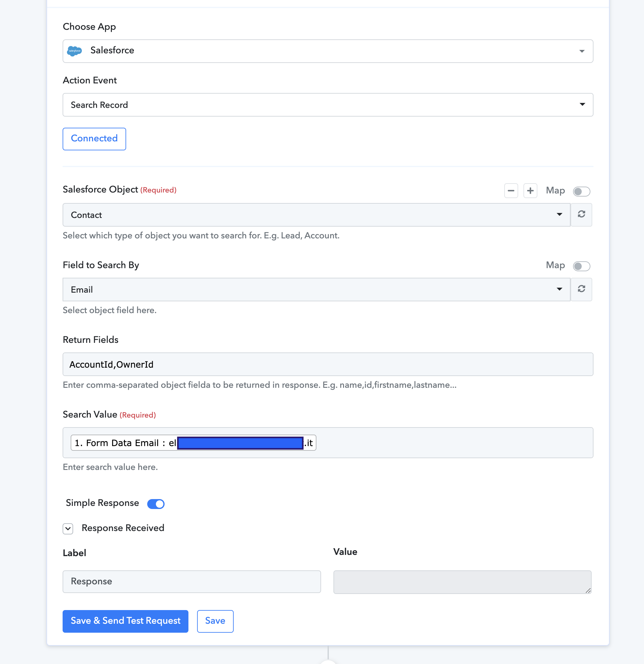644x664 pixels.
Task: Click the Return Fields input with AccountId,OwnerId
Action: [x=328, y=364]
